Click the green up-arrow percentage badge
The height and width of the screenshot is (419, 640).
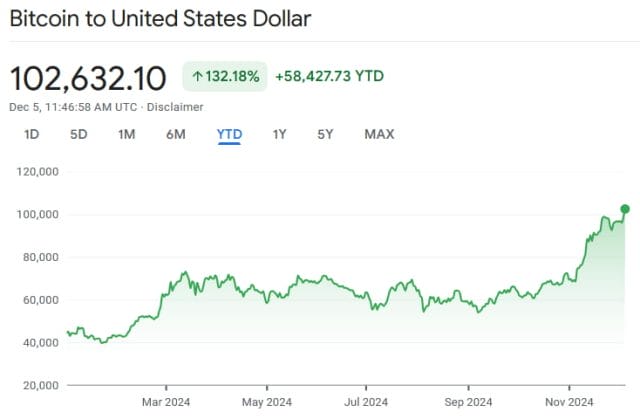point(225,76)
